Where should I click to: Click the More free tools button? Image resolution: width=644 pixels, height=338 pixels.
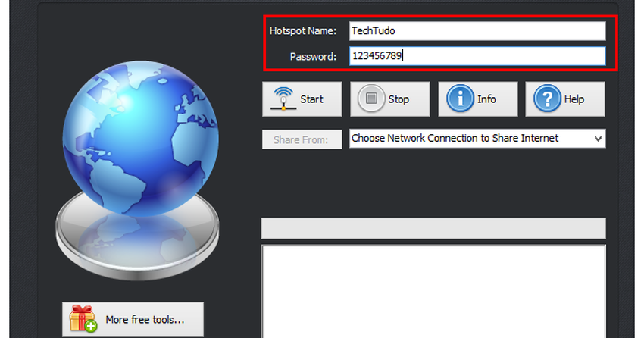click(x=133, y=320)
